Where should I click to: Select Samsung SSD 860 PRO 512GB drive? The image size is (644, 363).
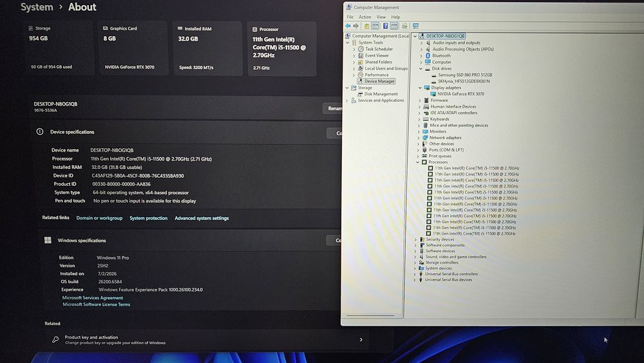(465, 75)
